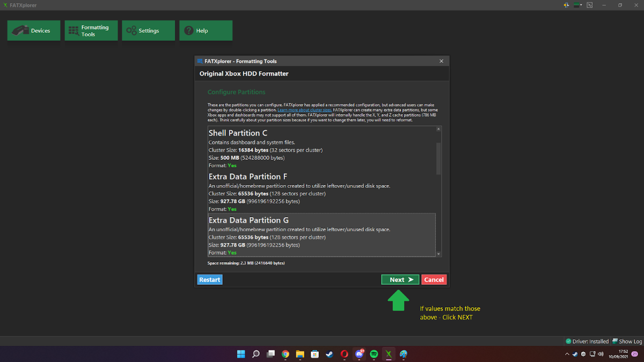Select the Extra Data Partition G entry

click(321, 235)
